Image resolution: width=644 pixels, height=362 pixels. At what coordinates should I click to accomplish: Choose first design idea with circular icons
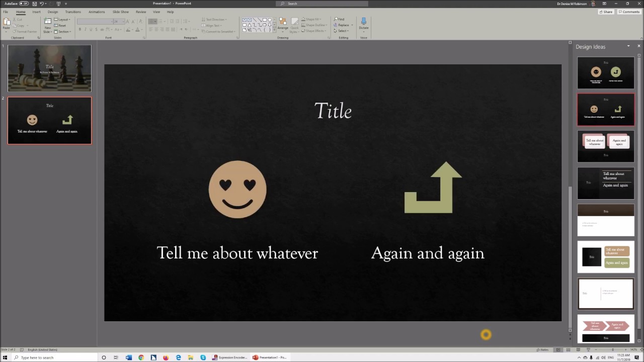[606, 73]
